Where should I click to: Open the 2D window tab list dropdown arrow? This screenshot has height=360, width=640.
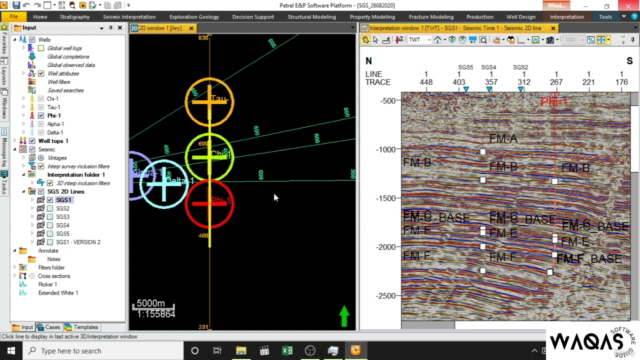tap(352, 28)
